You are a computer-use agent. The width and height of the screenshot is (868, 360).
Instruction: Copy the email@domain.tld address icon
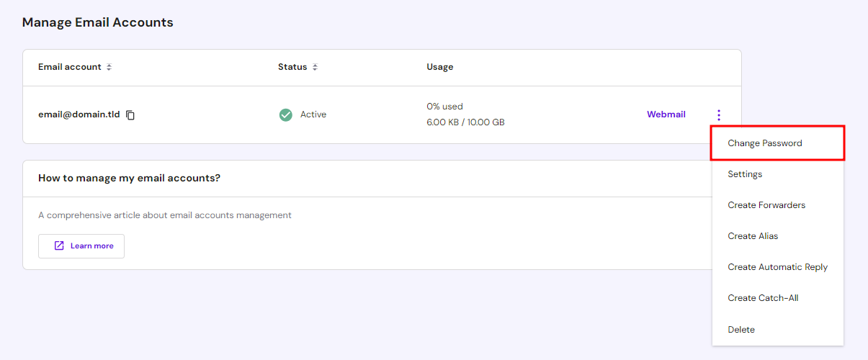(130, 115)
